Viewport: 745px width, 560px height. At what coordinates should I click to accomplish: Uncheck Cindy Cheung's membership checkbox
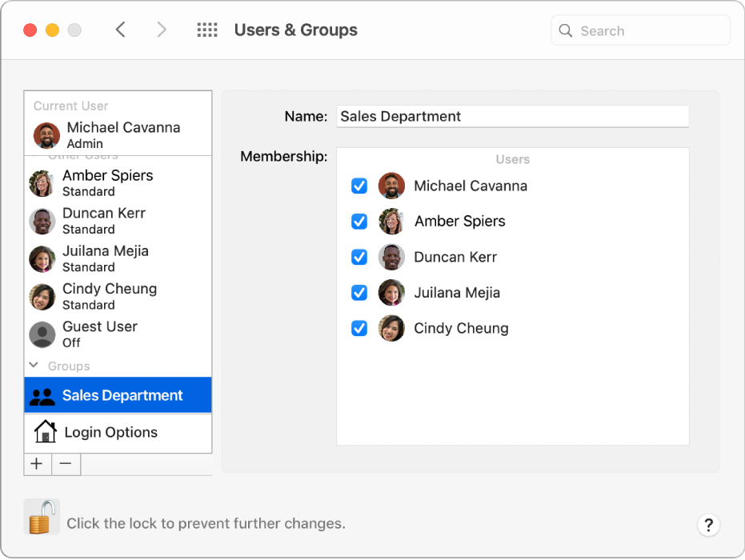tap(358, 328)
